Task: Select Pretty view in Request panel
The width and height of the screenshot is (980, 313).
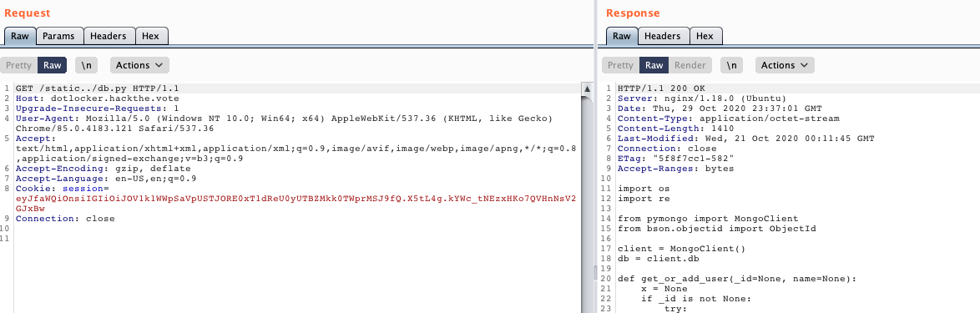Action: [18, 65]
